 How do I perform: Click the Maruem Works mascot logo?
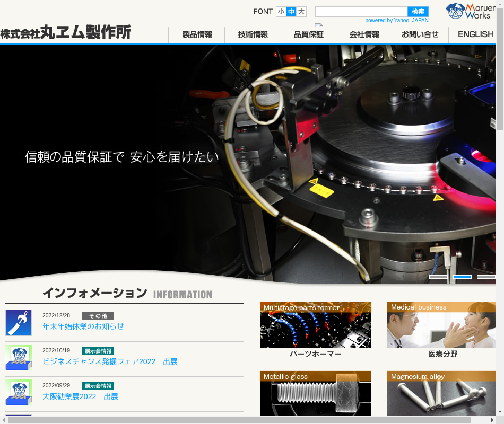[470, 11]
